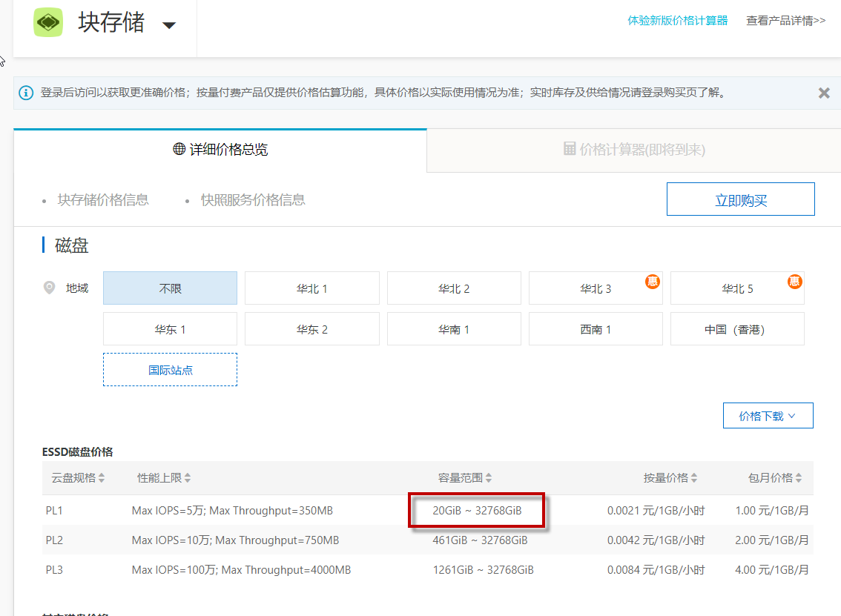Select the 不限 region option
This screenshot has width=841, height=616.
pos(170,288)
